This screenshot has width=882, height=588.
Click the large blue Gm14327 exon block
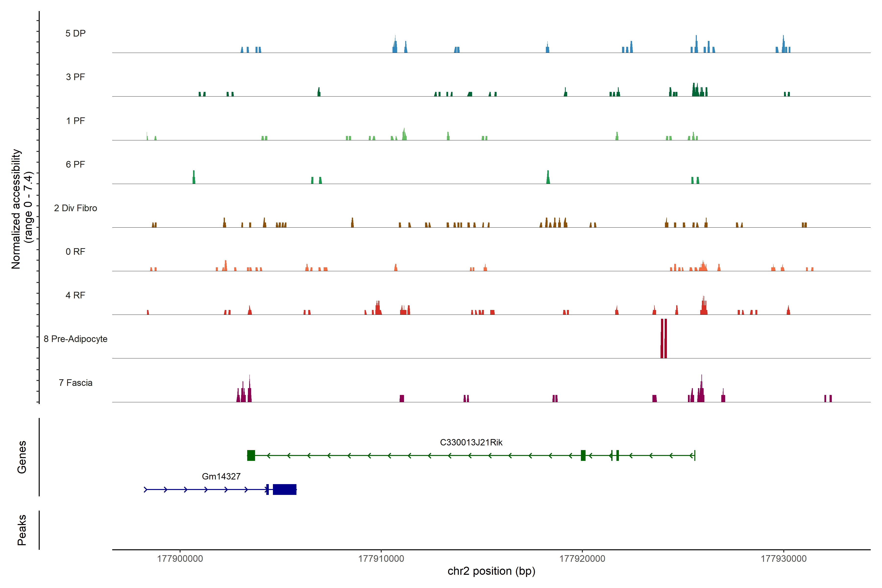point(285,489)
